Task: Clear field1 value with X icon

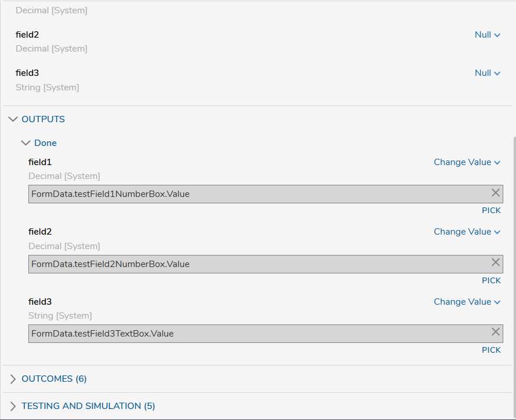Action: 496,193
